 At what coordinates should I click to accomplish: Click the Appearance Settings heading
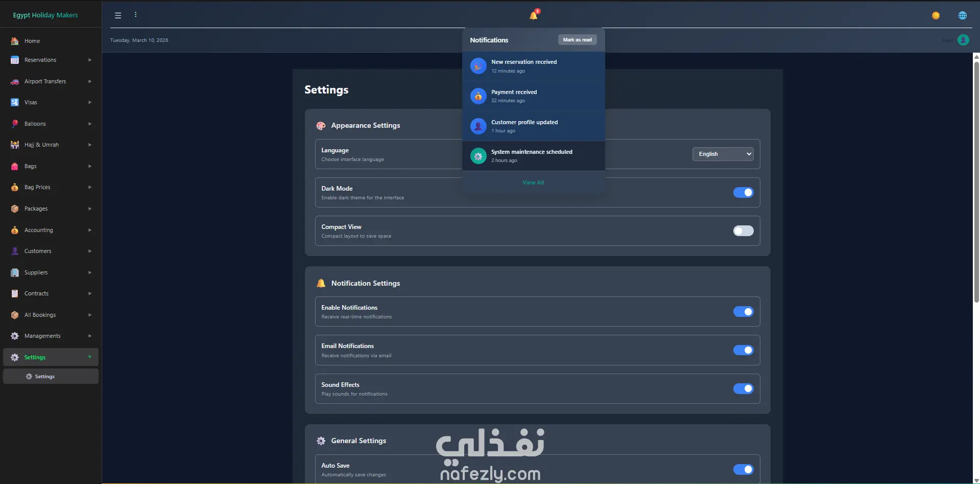tap(366, 125)
